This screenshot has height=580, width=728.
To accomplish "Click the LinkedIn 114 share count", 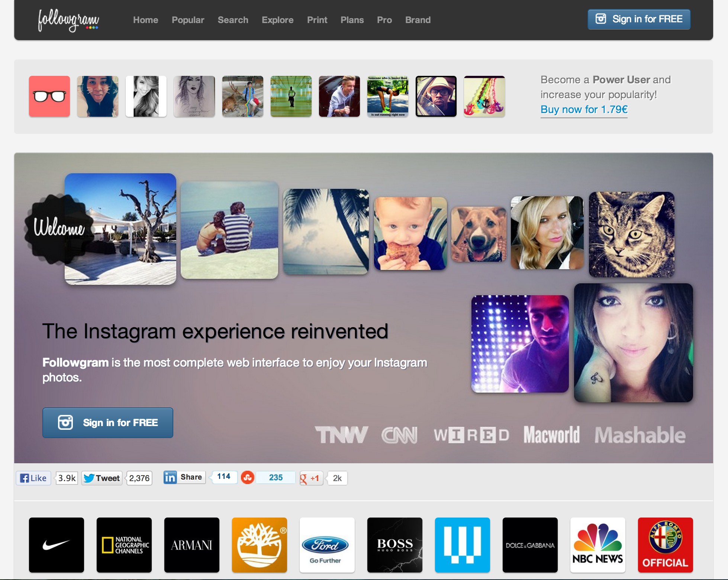I will (x=224, y=477).
